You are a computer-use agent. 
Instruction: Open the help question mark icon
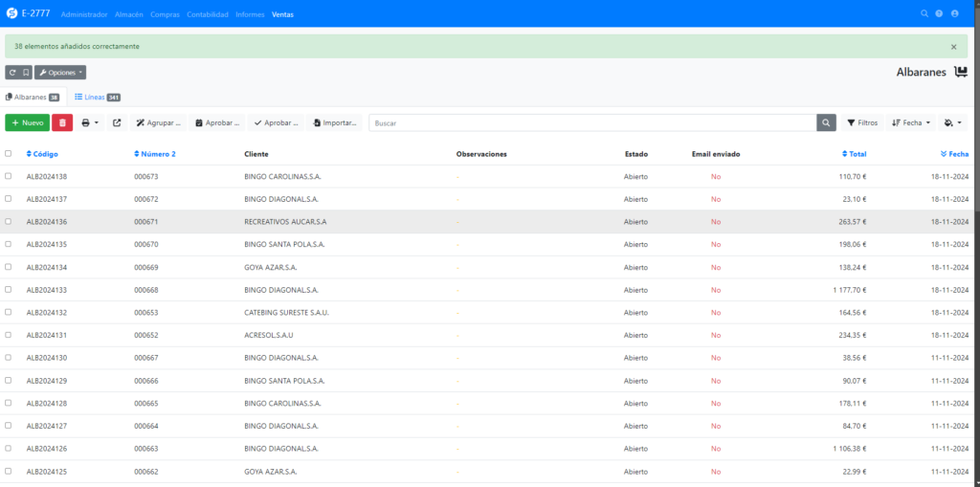[x=939, y=13]
